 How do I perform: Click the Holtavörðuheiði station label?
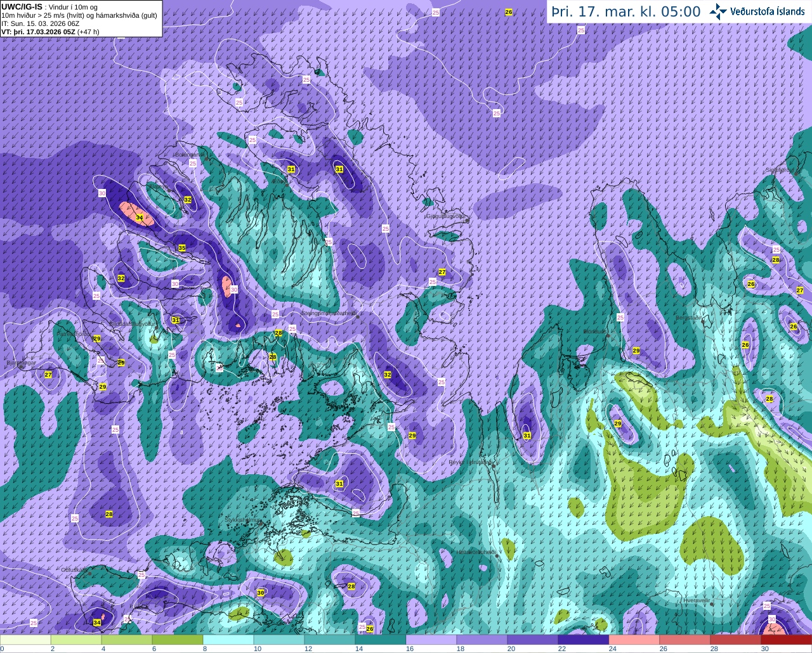(476, 552)
